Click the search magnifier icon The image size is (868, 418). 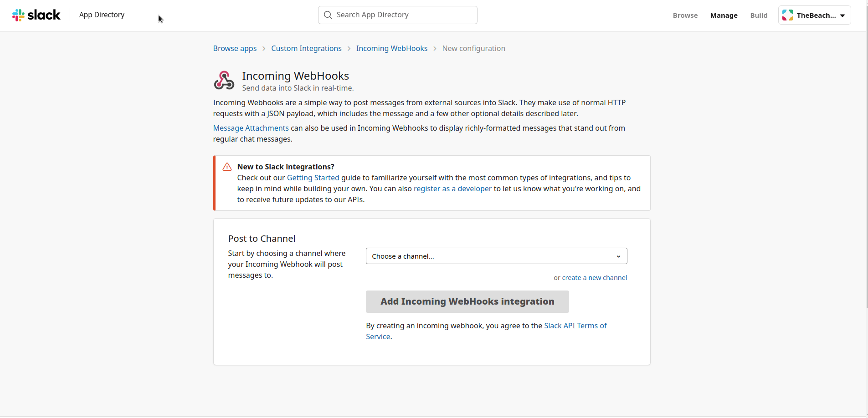click(x=328, y=15)
